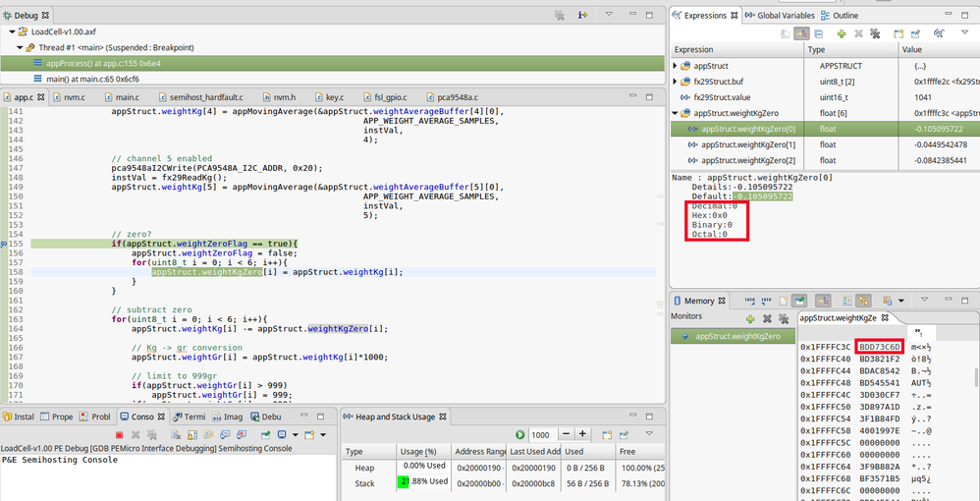The height and width of the screenshot is (501, 980).
Task: Open Heap and Stack Usage view menu
Action: (649, 433)
